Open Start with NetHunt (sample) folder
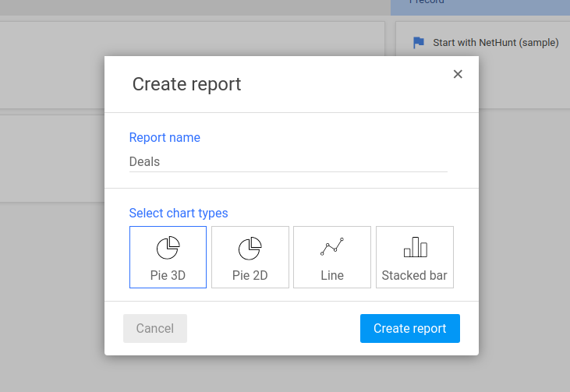 (x=495, y=43)
